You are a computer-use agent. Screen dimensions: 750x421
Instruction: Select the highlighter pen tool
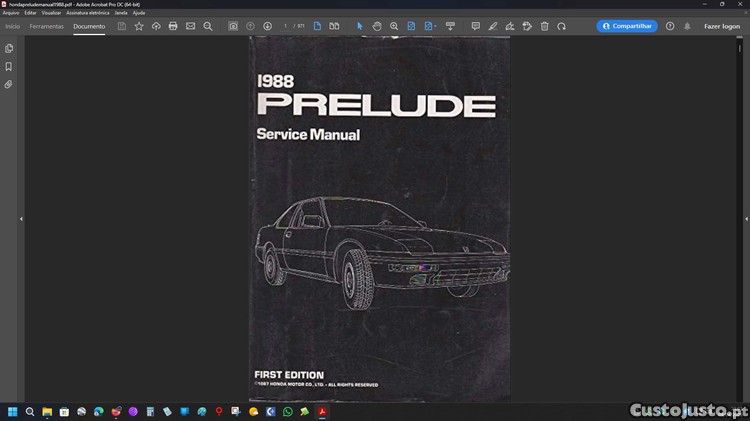493,26
